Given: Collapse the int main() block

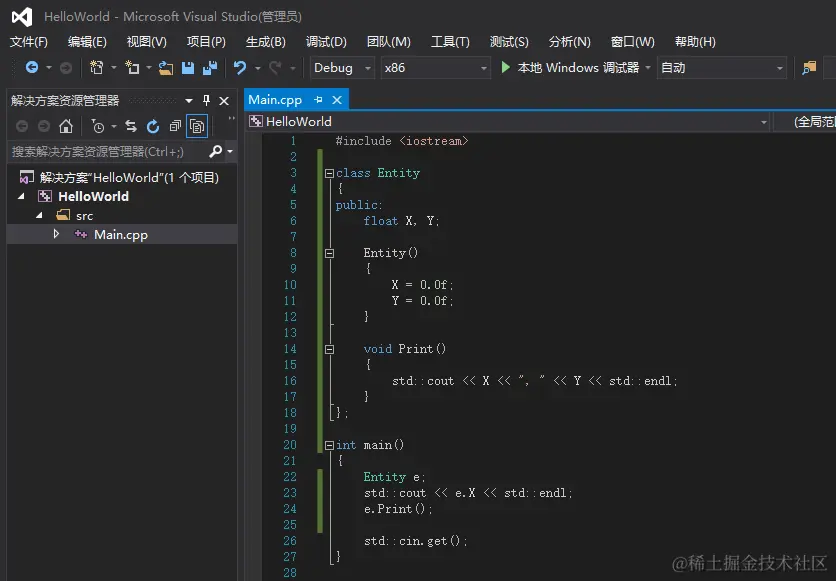Looking at the screenshot, I should point(329,445).
